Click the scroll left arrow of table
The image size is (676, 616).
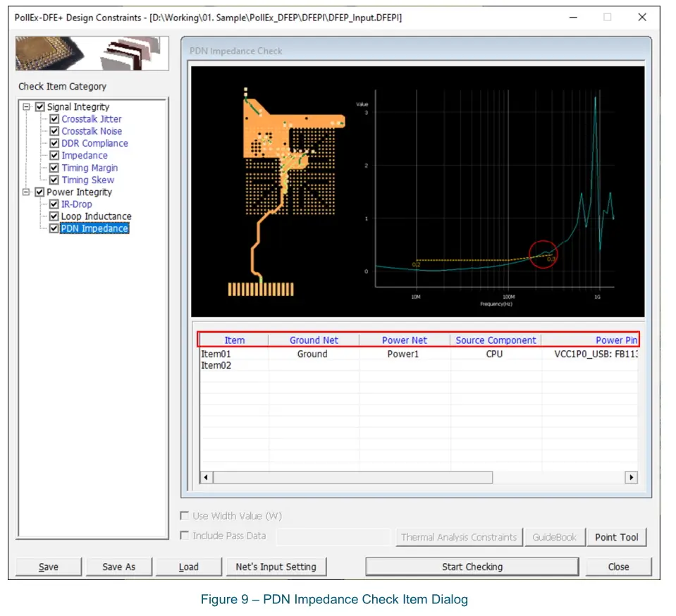click(207, 477)
